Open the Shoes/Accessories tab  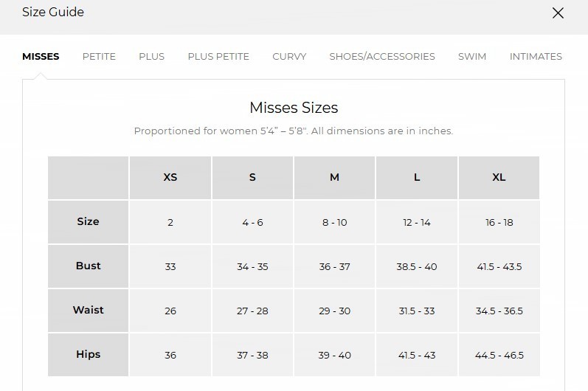coord(381,57)
